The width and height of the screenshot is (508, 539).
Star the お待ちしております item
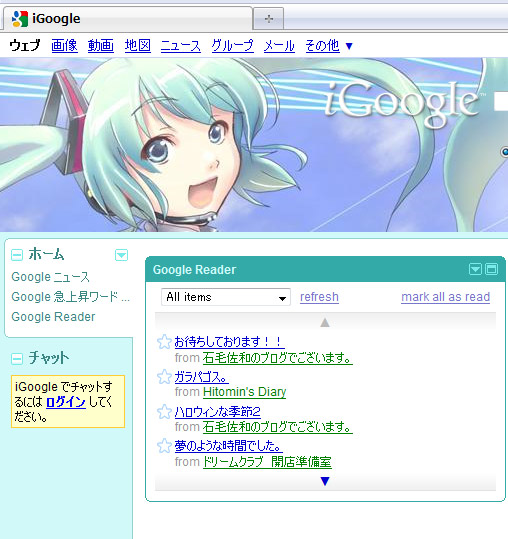164,342
